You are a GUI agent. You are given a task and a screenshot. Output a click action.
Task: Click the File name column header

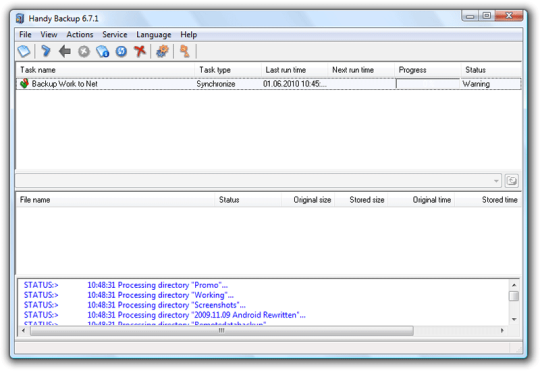pyautogui.click(x=115, y=200)
